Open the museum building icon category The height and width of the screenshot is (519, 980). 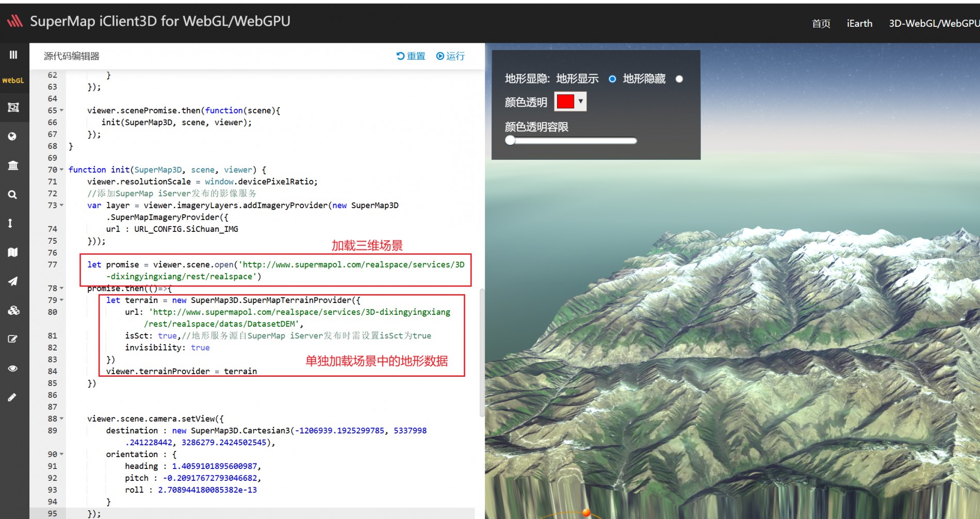13,165
